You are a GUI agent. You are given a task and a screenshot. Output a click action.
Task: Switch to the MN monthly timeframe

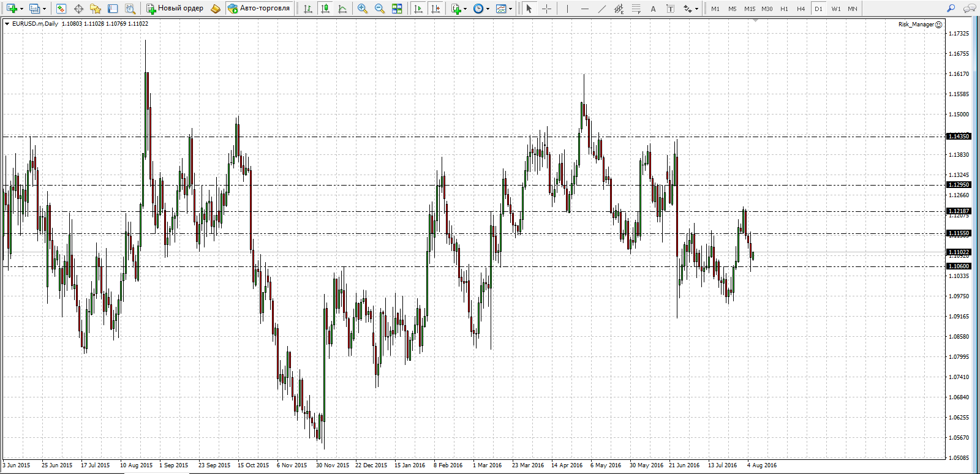[853, 9]
